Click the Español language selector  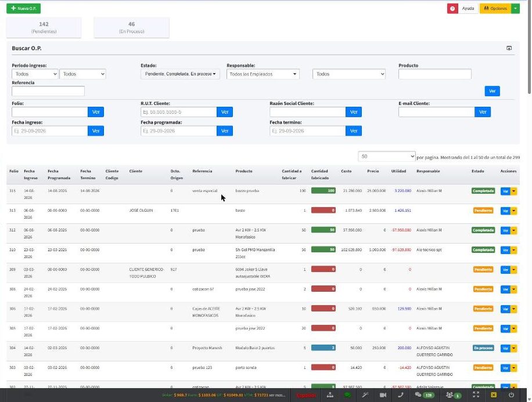click(x=305, y=395)
